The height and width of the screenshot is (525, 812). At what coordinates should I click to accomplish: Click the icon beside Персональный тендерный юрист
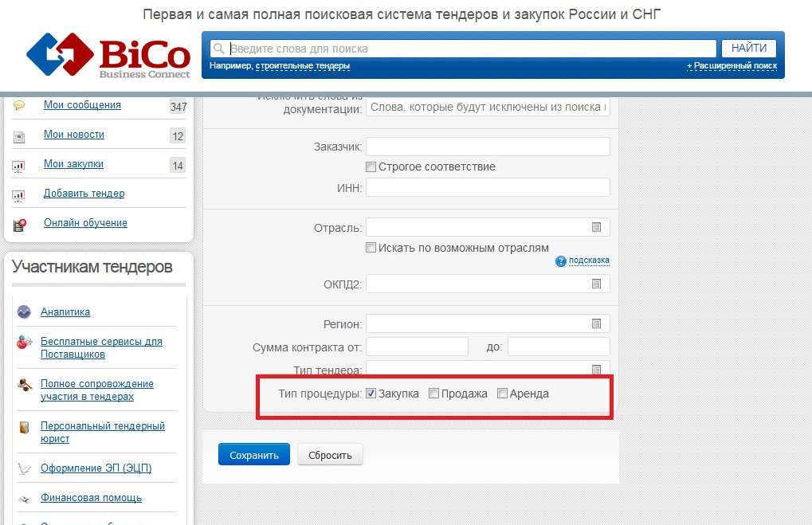(x=24, y=427)
